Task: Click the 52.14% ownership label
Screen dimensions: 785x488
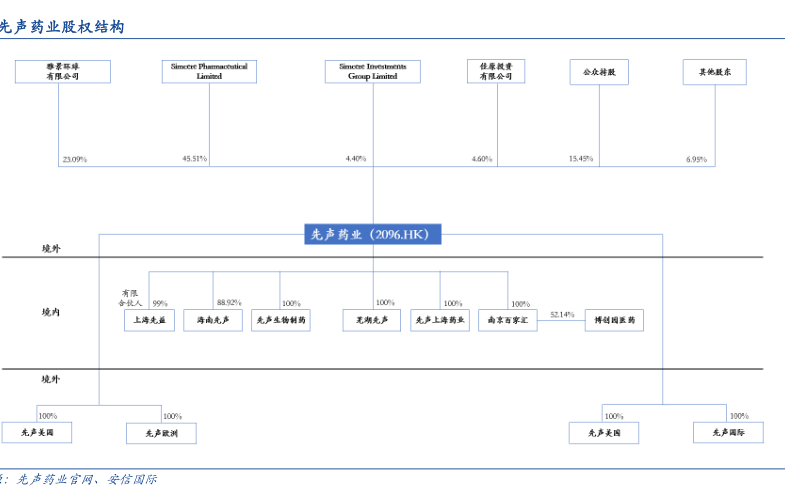Action: pyautogui.click(x=562, y=314)
